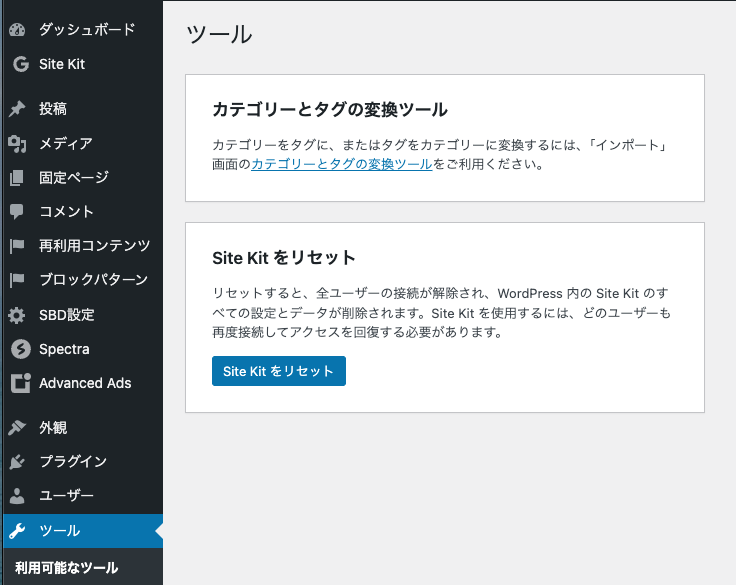Open the ダッシュボード menu

point(83,30)
